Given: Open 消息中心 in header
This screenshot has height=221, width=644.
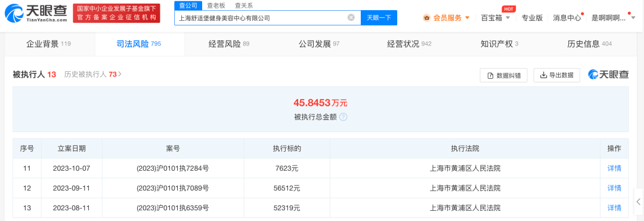Looking at the screenshot, I should pos(567,18).
